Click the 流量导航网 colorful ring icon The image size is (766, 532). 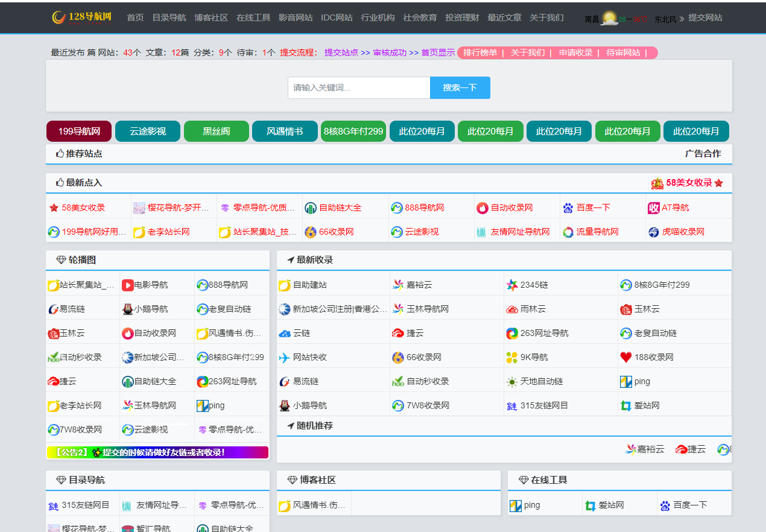pos(568,232)
